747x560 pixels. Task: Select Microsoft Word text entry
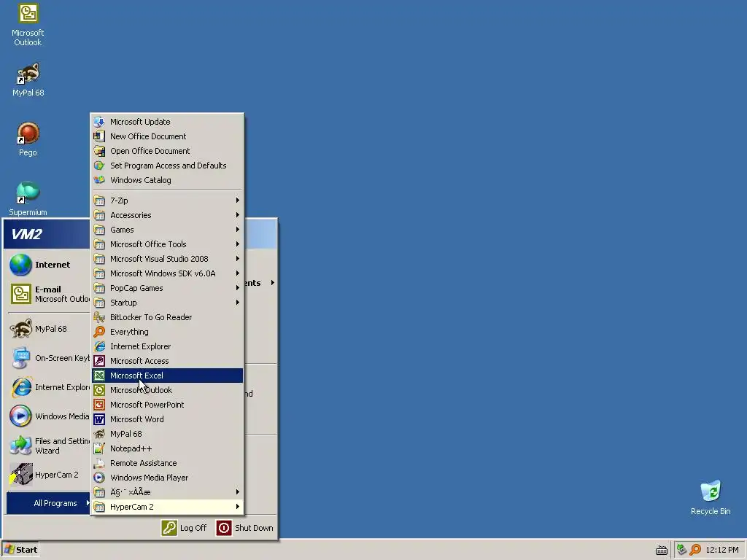click(136, 419)
